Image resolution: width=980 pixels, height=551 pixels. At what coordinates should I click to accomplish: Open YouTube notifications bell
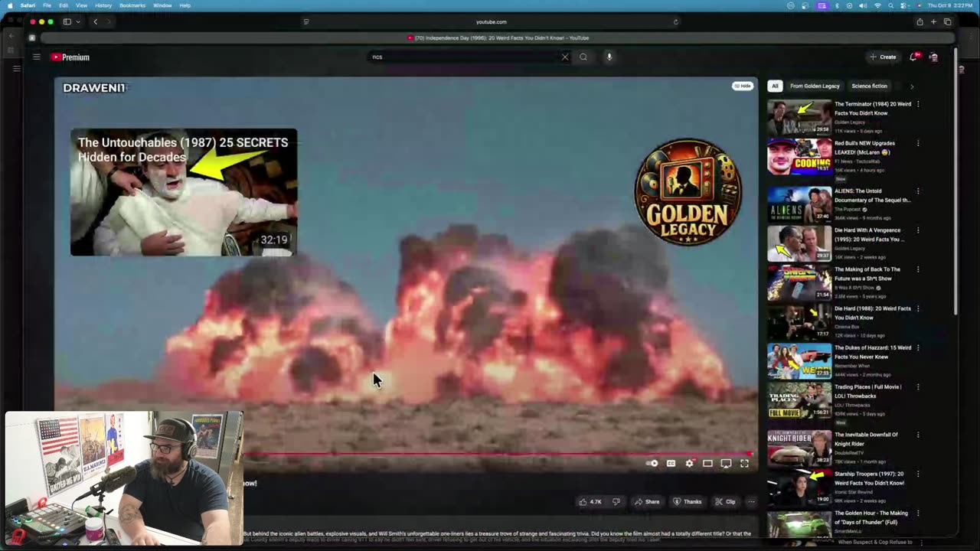(x=913, y=57)
